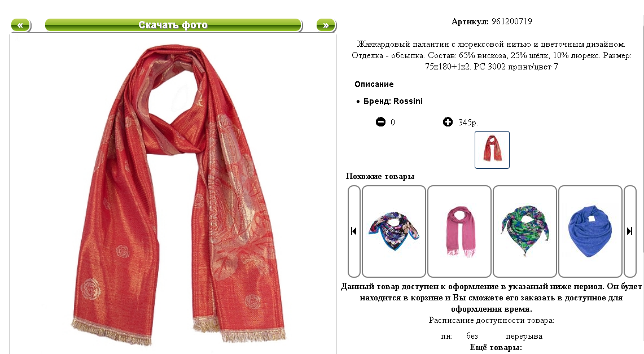
Task: Go to previous photo with « button
Action: (x=20, y=25)
